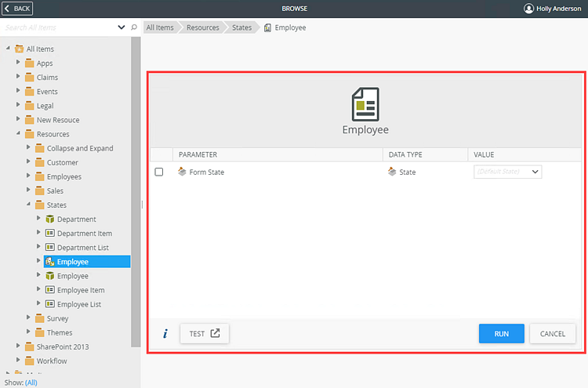588x388 pixels.
Task: Click the Back button
Action: pyautogui.click(x=17, y=9)
